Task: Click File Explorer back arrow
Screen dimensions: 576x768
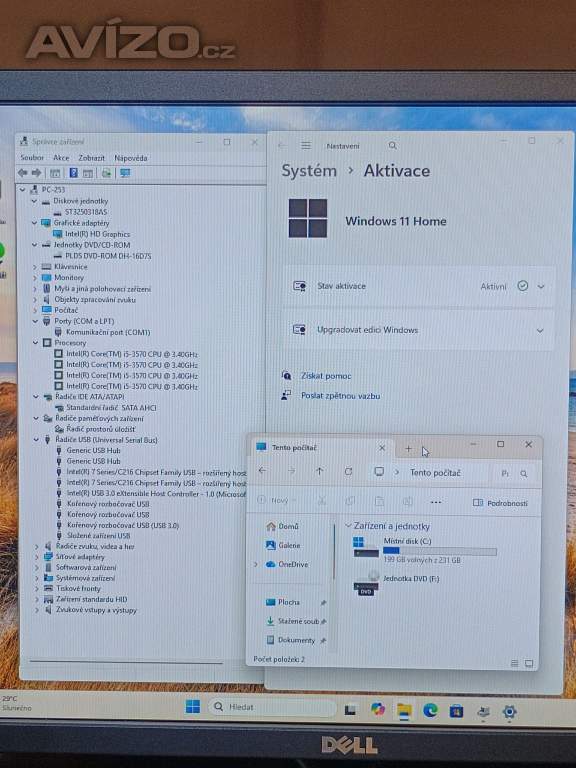Action: pos(263,471)
